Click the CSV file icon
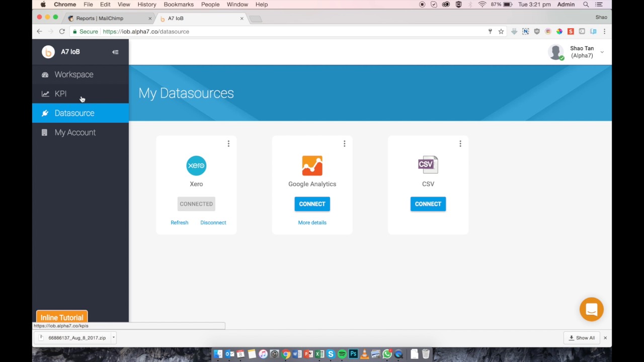 [428, 165]
